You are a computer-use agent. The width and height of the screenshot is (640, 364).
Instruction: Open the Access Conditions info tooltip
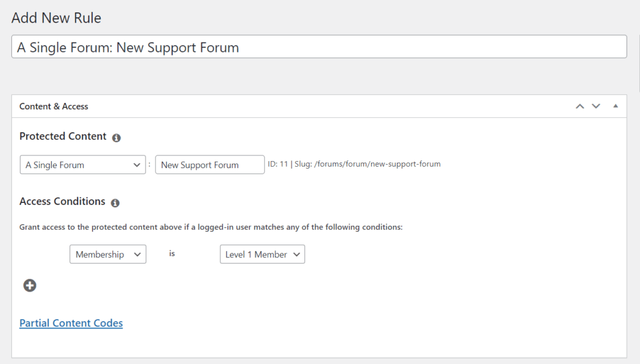click(x=115, y=202)
